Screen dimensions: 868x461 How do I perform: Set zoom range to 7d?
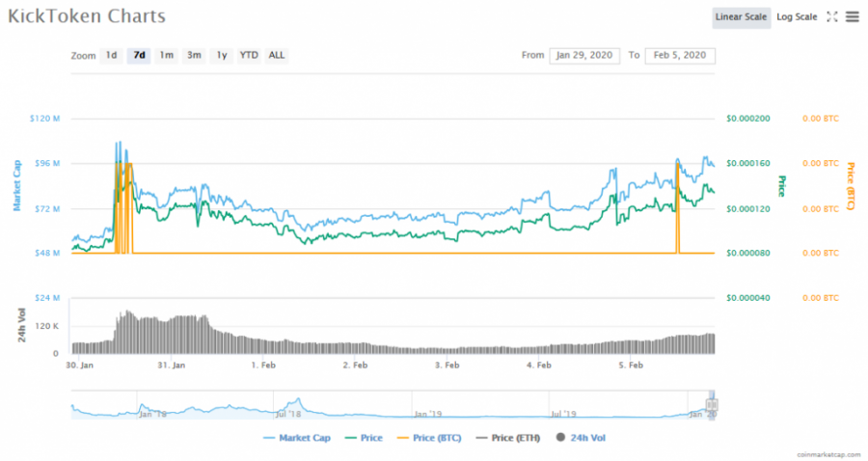point(139,55)
